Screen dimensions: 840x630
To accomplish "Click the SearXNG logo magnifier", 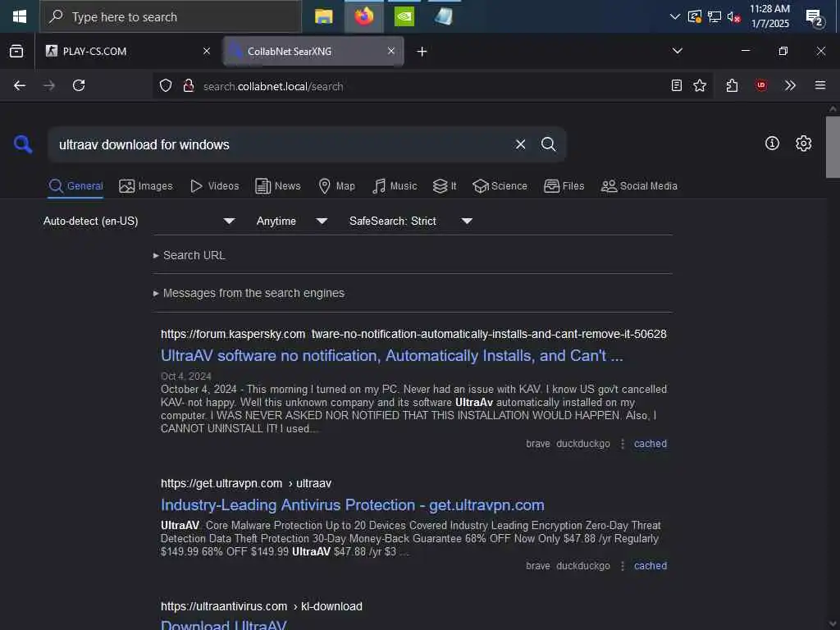I will [23, 144].
